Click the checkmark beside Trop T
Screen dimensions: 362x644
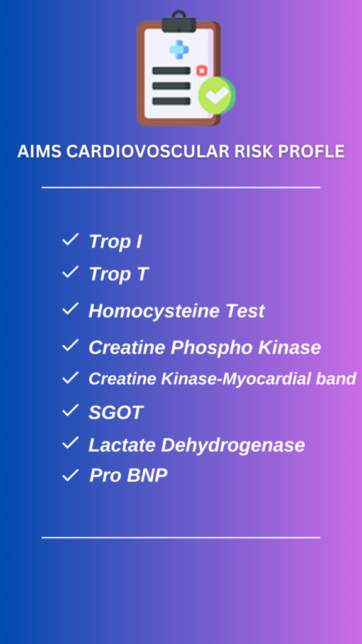coord(70,272)
